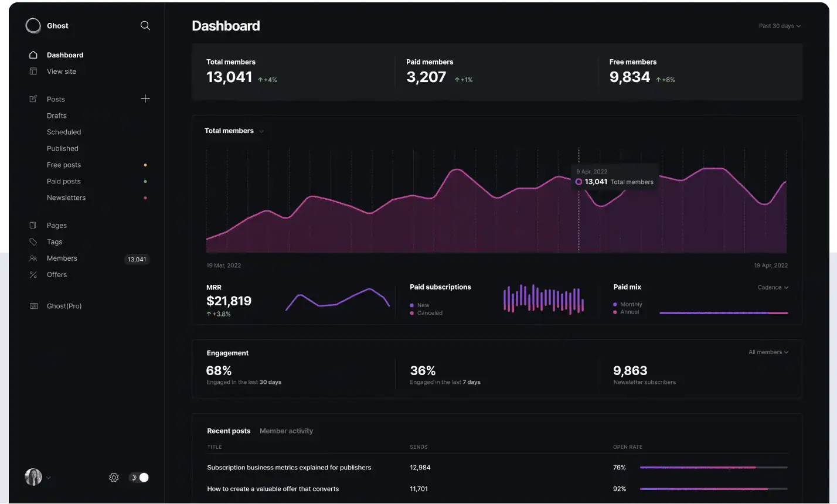Click the 92% open rate progress bar

(713, 489)
